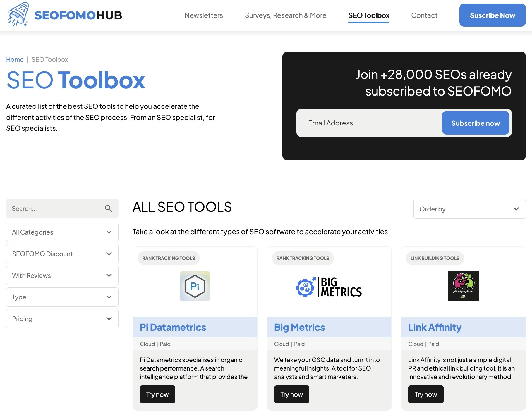Click Rank Tracking Tools tag on Big Metrics

(303, 258)
